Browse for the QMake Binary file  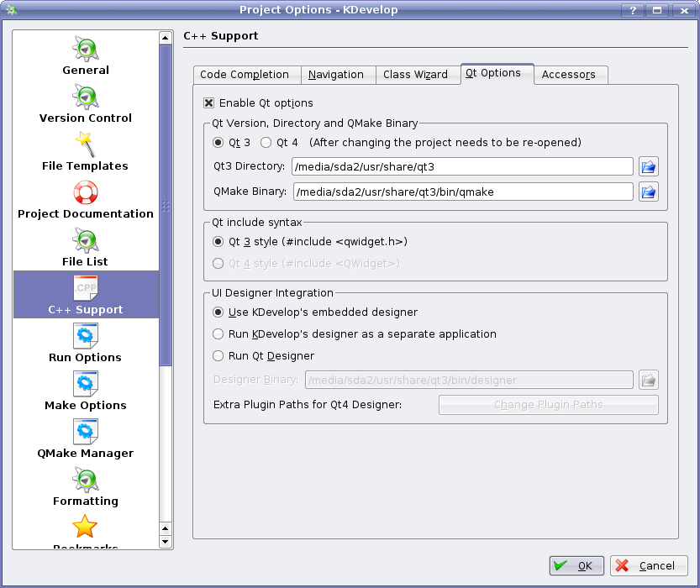pyautogui.click(x=648, y=192)
